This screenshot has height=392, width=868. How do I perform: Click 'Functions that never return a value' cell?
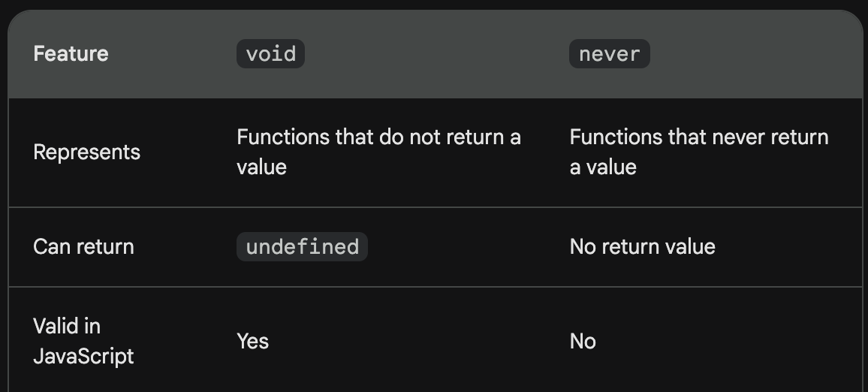pyautogui.click(x=699, y=152)
